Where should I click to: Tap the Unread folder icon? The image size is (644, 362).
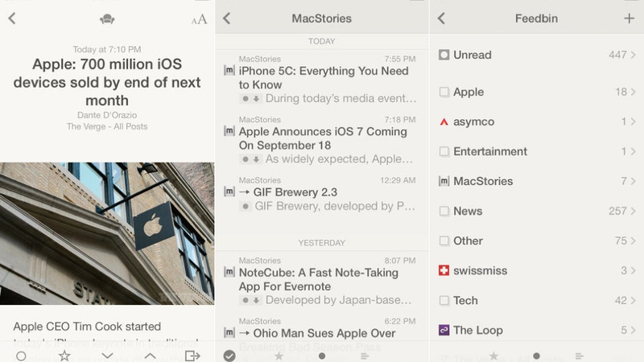point(444,55)
